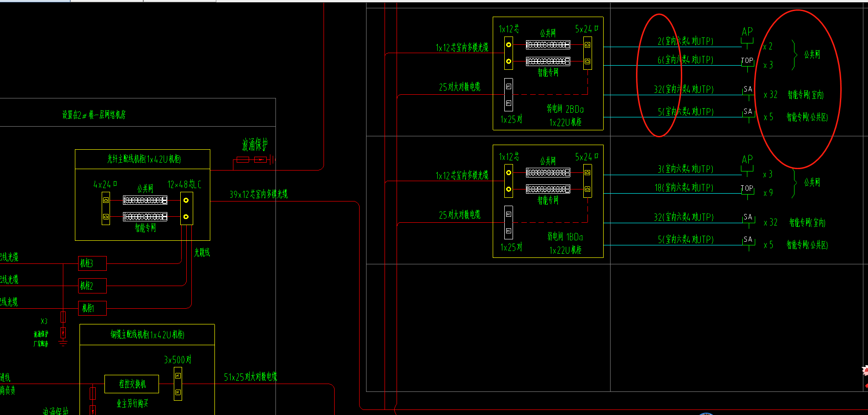The image size is (868, 415).
Task: Select the 铜缆主配线机柜(1x42U机柜) title
Action: click(147, 335)
